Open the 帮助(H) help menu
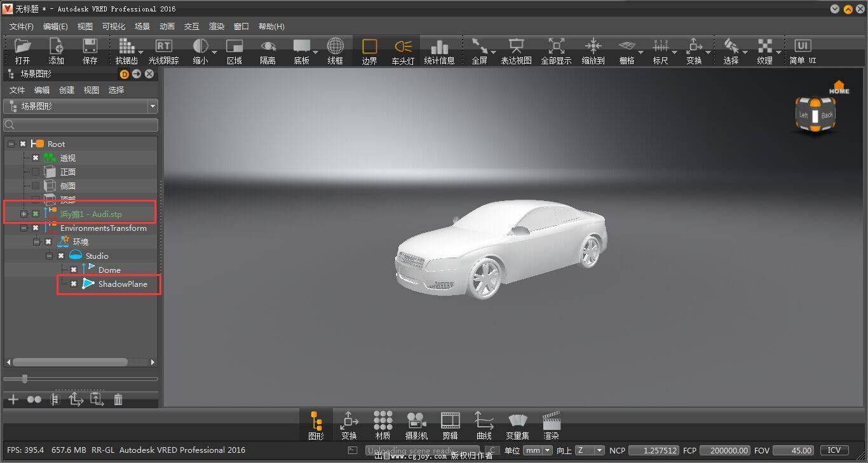This screenshot has width=868, height=463. pos(271,26)
